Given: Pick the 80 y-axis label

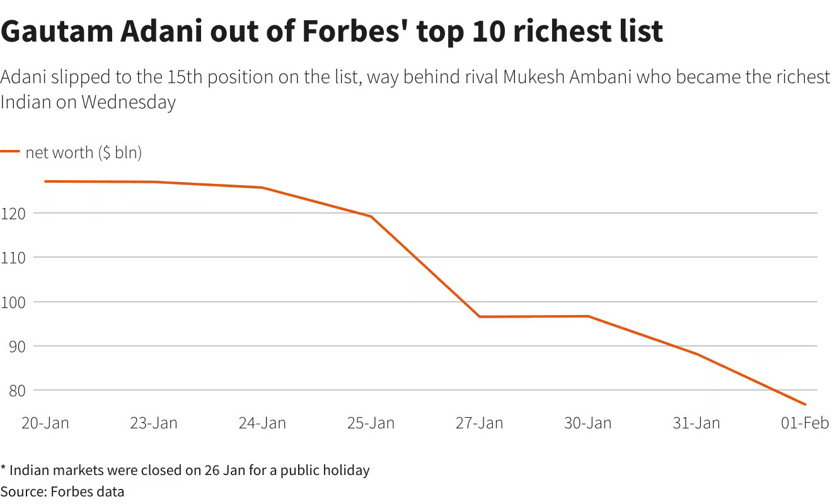Looking at the screenshot, I should click(x=14, y=390).
